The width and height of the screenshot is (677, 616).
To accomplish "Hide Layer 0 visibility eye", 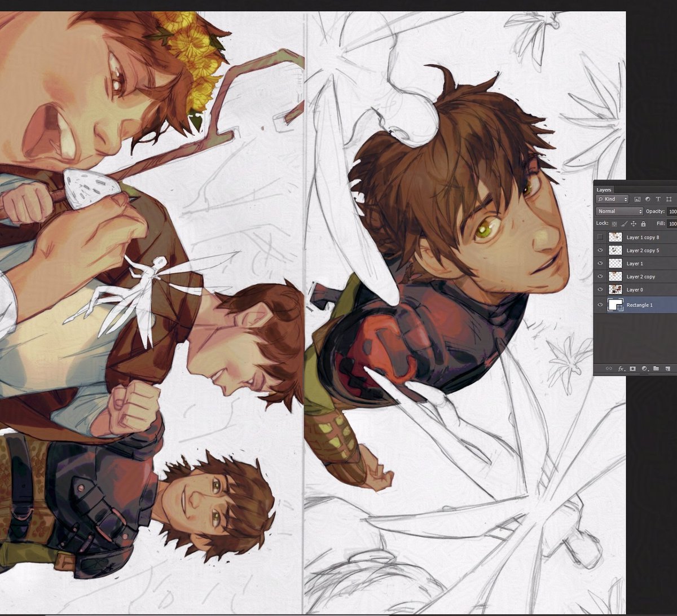I will [600, 289].
